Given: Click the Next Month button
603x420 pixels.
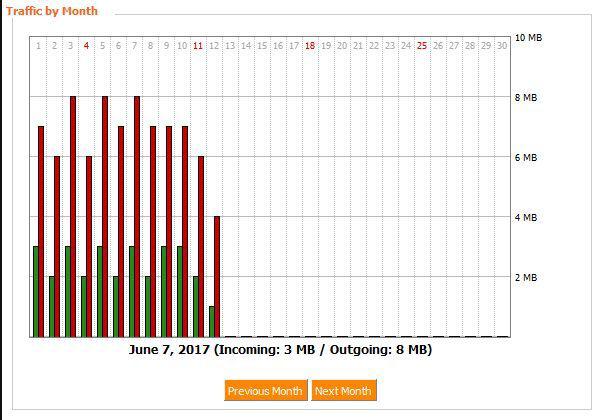Looking at the screenshot, I should [x=343, y=391].
